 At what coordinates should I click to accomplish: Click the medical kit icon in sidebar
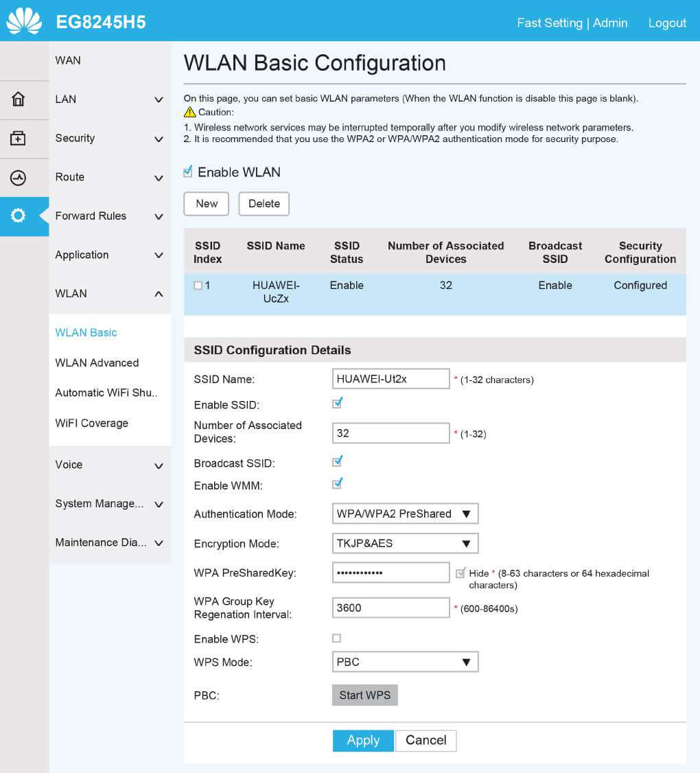click(19, 139)
